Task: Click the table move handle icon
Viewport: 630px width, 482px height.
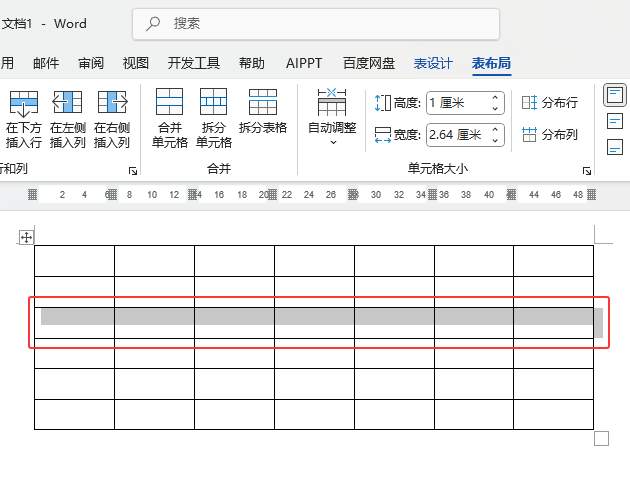Action: (27, 237)
